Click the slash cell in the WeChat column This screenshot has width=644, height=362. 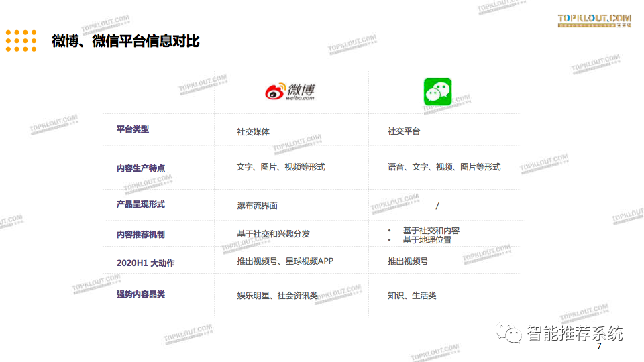(x=437, y=206)
